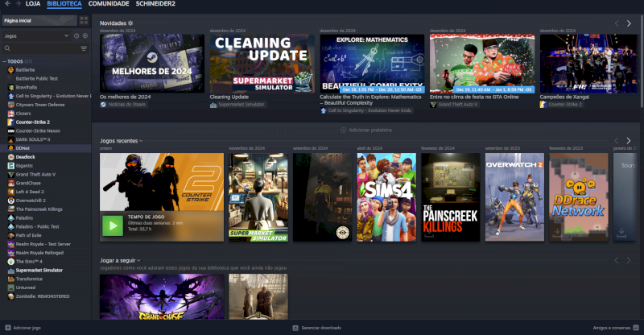The image size is (644, 335).
Task: Open the Melhores de 2024 news thumbnail
Action: [x=152, y=64]
